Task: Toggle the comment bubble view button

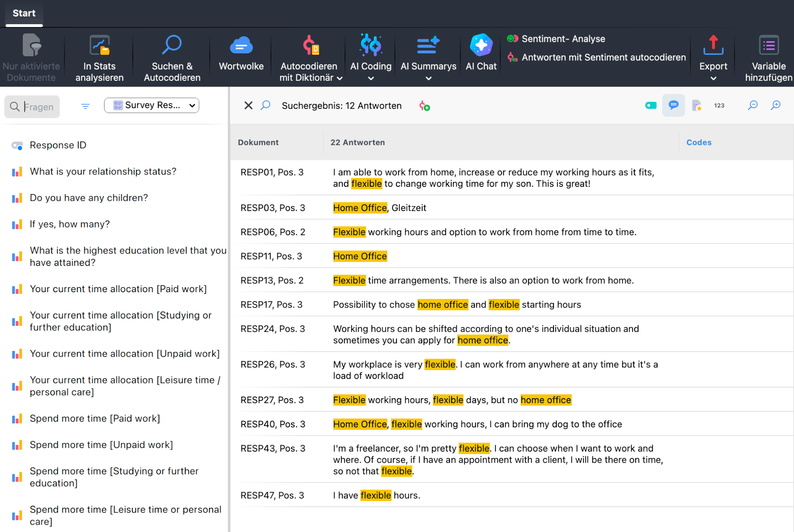Action: [x=673, y=105]
